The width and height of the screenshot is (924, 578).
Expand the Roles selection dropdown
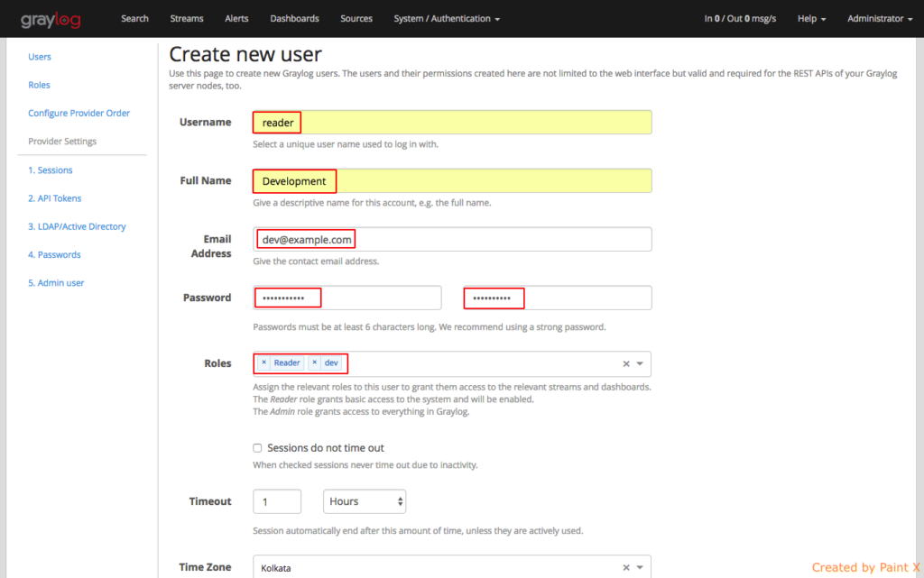pyautogui.click(x=641, y=363)
